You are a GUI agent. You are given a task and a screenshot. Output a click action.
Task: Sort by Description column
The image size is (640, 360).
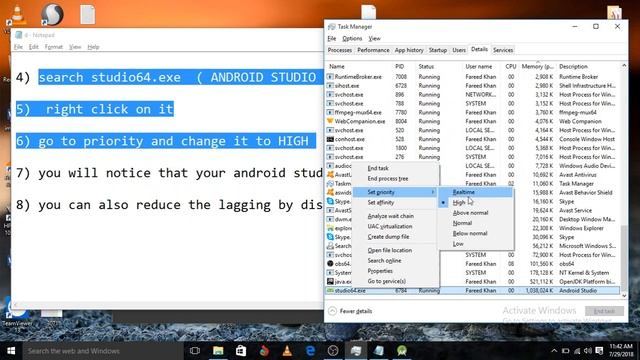[573, 66]
